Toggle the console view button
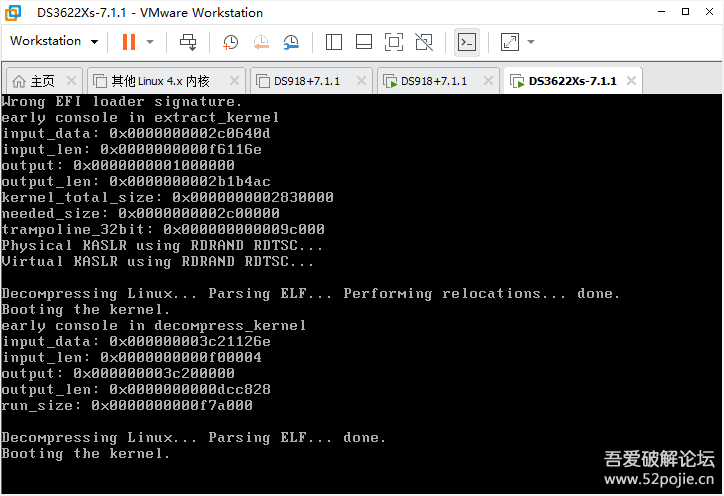The height and width of the screenshot is (496, 724). tap(467, 42)
